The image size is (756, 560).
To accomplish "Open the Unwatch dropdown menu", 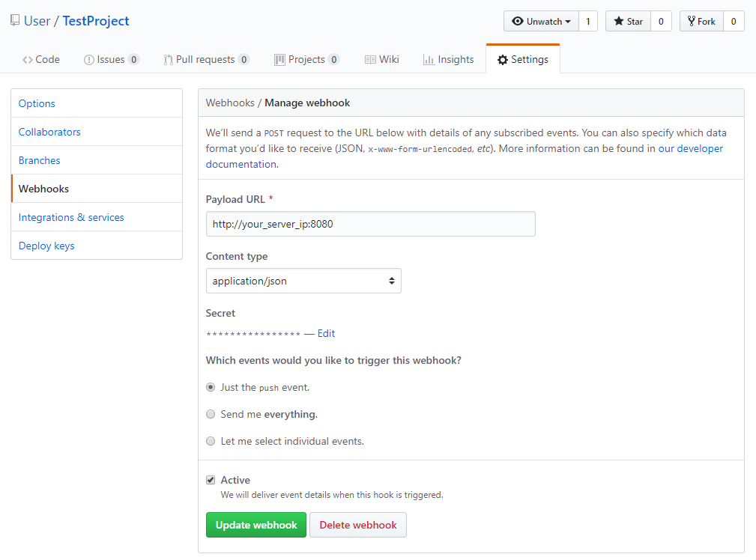I will tap(541, 22).
